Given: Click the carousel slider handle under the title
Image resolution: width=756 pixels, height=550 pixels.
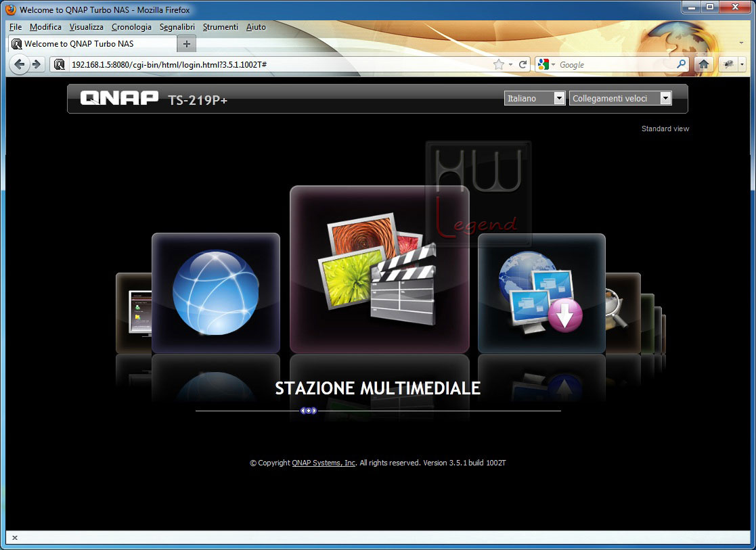Looking at the screenshot, I should click(309, 411).
